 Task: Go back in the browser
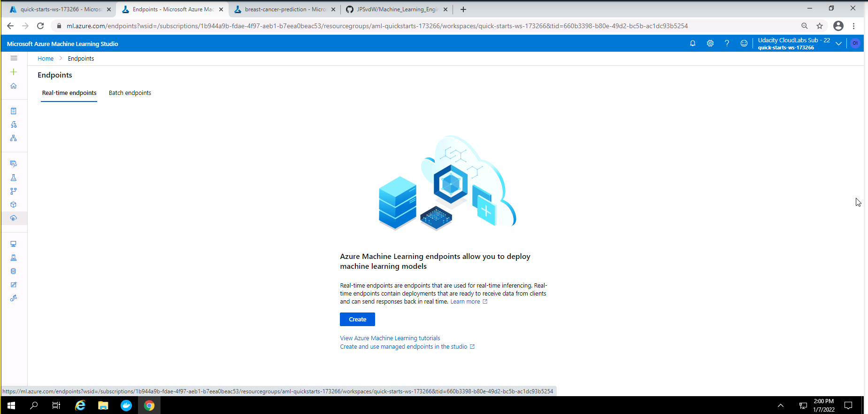(10, 26)
